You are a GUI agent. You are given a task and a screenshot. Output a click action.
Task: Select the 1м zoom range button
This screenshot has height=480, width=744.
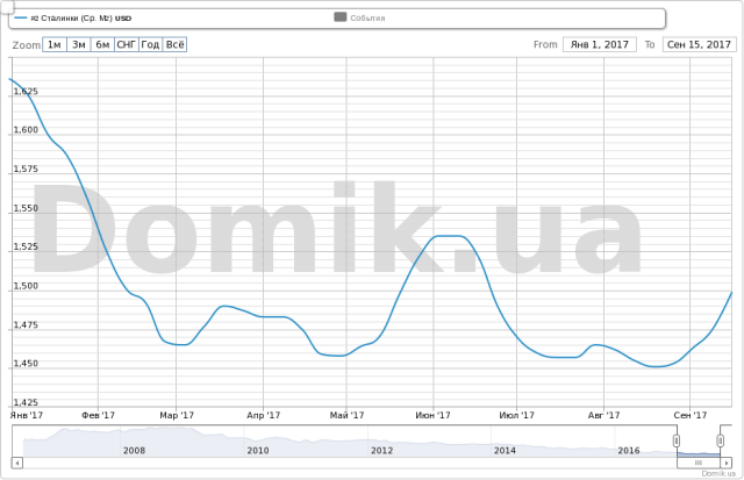pyautogui.click(x=54, y=45)
